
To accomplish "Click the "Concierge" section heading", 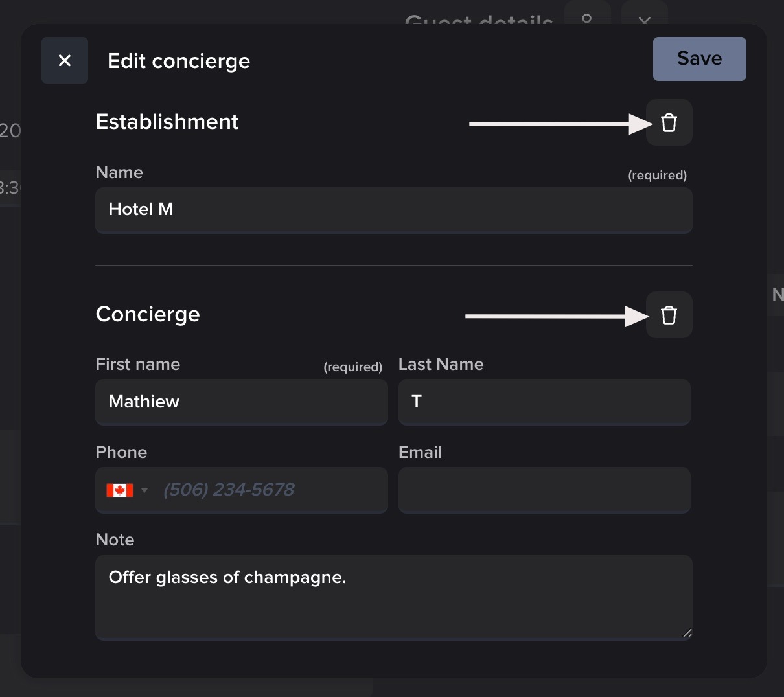I will 148,314.
